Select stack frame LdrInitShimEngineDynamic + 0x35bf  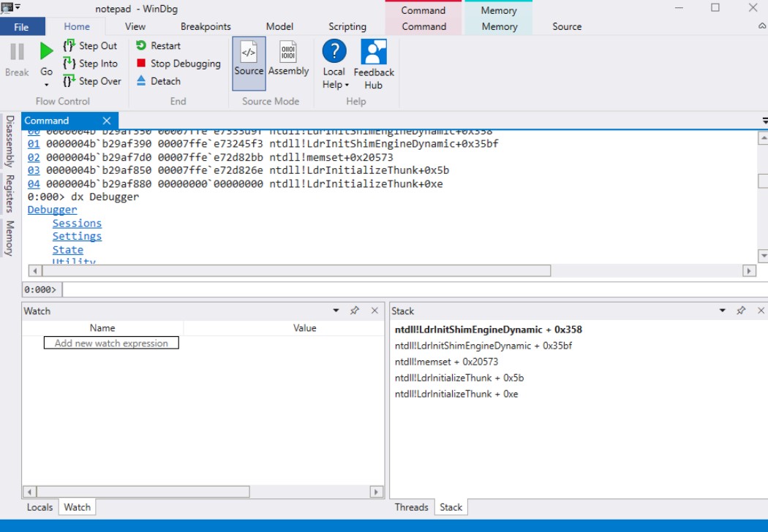(x=483, y=346)
